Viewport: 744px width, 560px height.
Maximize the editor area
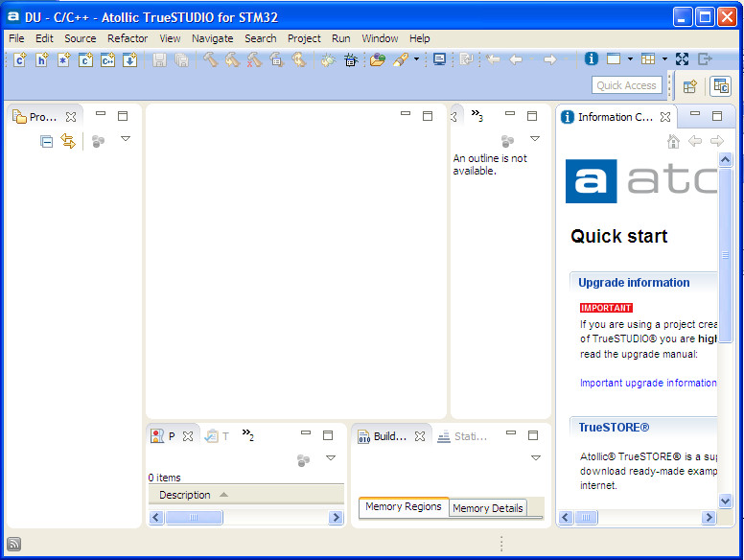428,116
